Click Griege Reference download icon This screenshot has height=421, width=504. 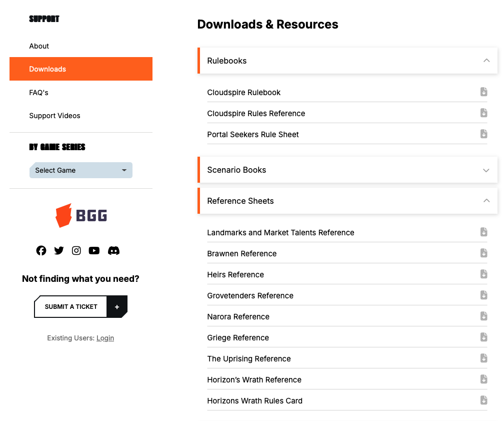[x=484, y=337]
